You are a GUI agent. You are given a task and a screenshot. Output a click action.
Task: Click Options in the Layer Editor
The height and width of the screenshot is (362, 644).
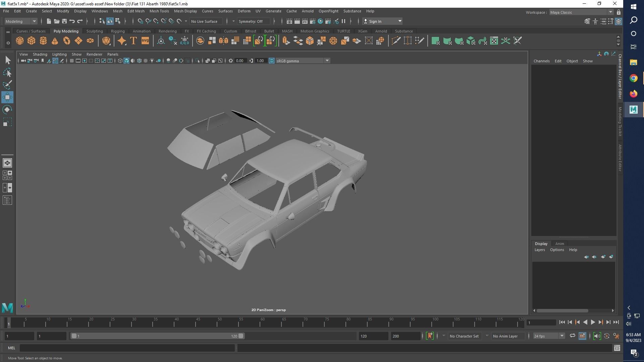pos(557,250)
